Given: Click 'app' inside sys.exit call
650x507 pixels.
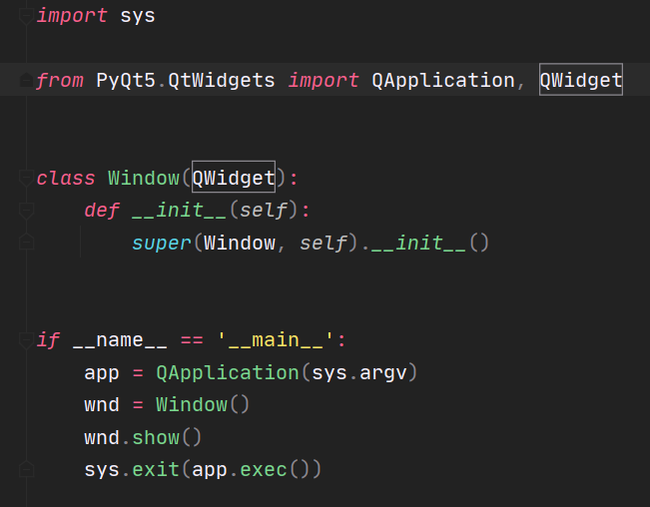Looking at the screenshot, I should pyautogui.click(x=209, y=471).
